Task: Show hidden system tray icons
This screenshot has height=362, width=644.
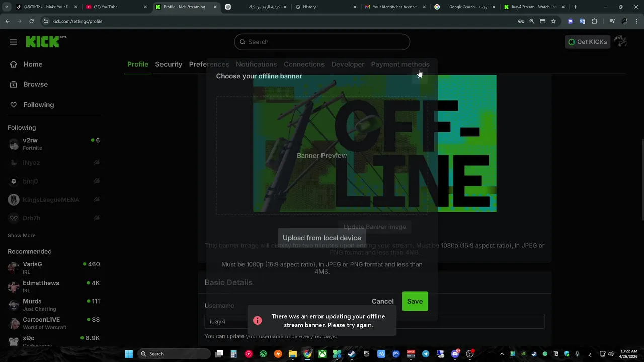Action: (x=502, y=354)
